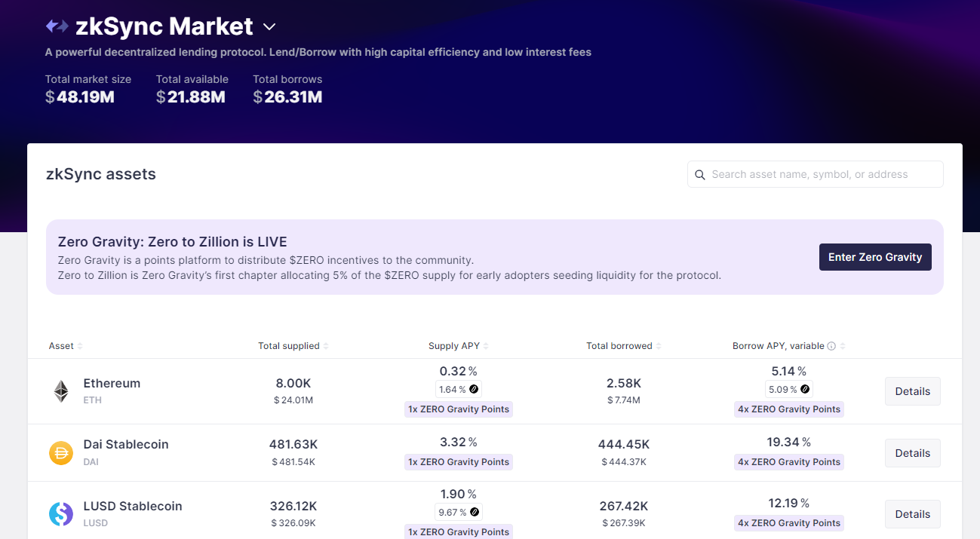The image size is (980, 539).
Task: Click the 2.58K total borrowed for Ethereum
Action: (624, 383)
